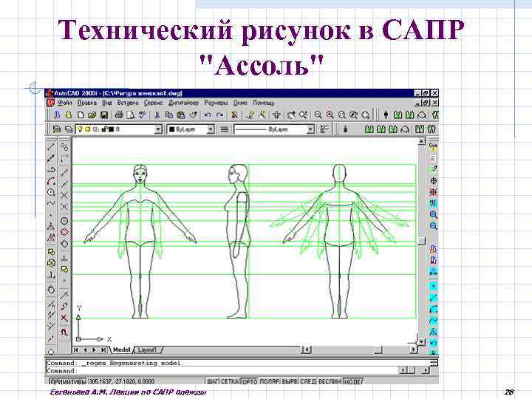Click the horizontal scrollbar left arrow
Screen dimensions: 532x399
tap(306, 349)
